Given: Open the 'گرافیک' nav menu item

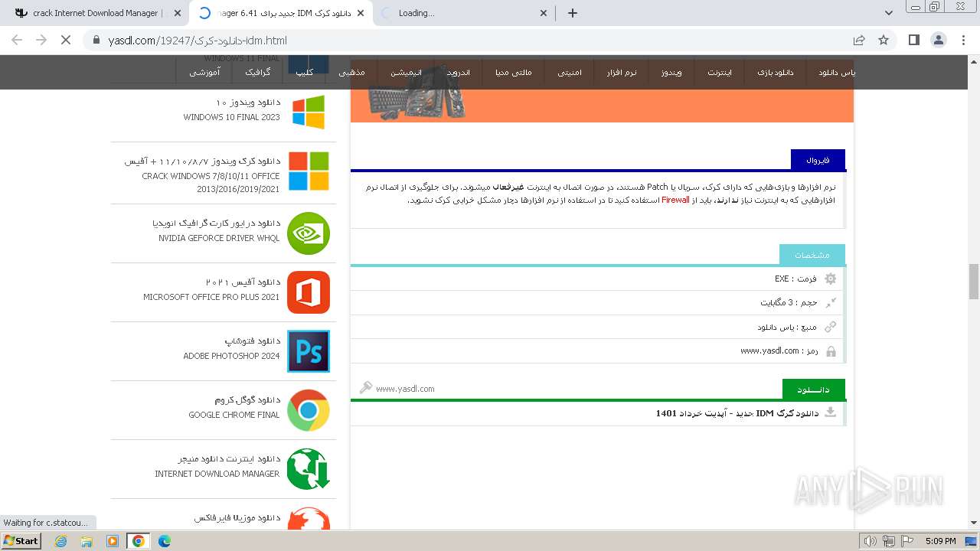Looking at the screenshot, I should [x=258, y=73].
